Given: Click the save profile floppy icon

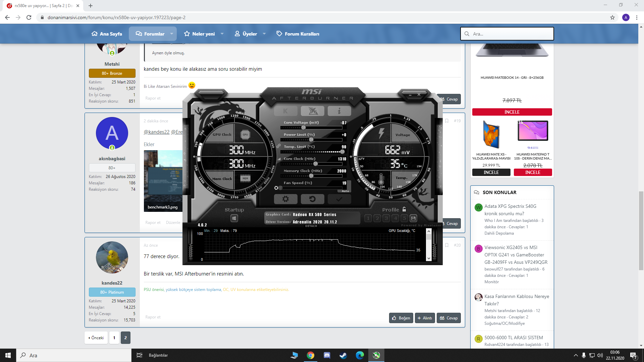Looking at the screenshot, I should (413, 218).
